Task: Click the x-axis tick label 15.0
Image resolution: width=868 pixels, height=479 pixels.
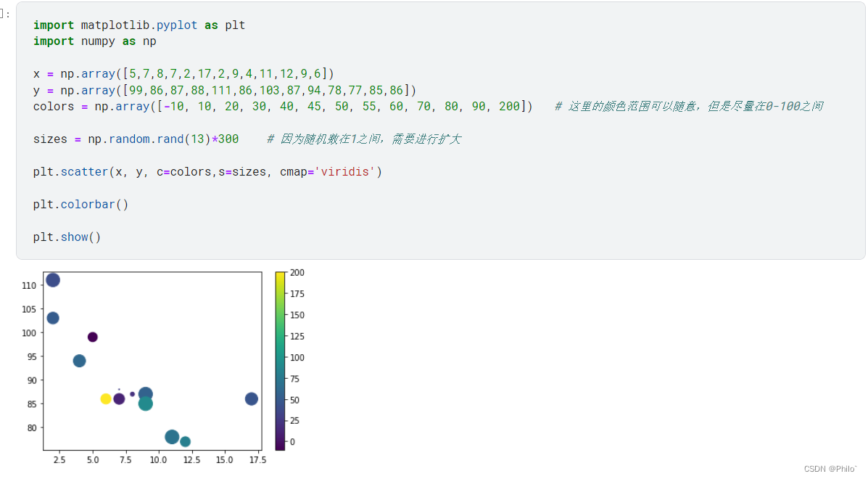Action: tap(225, 459)
